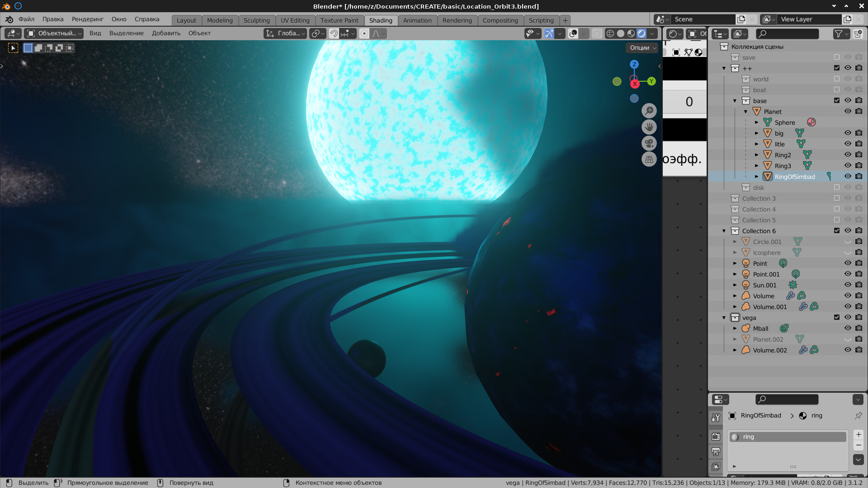The height and width of the screenshot is (488, 868).
Task: Hide the Volume.001 object eye icon
Action: 848,307
